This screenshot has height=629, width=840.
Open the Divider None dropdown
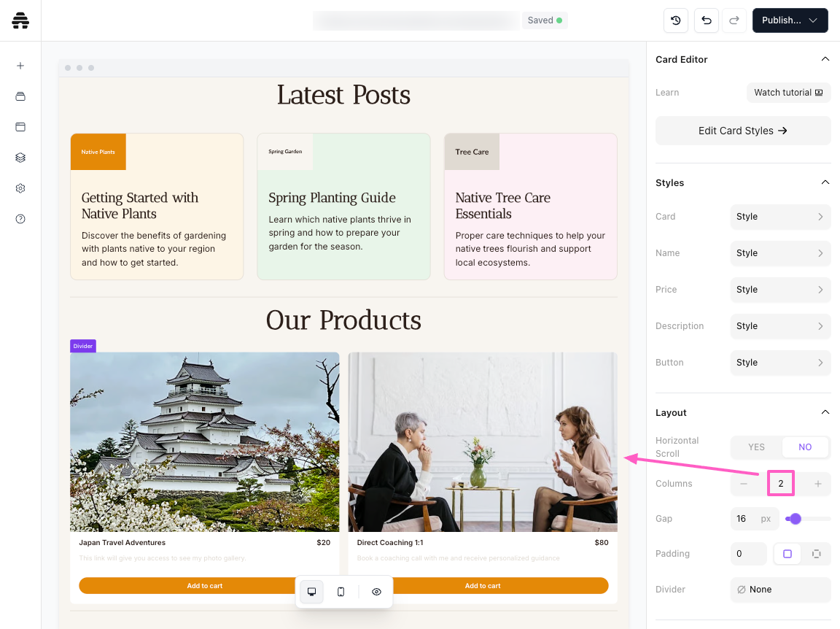click(x=780, y=590)
